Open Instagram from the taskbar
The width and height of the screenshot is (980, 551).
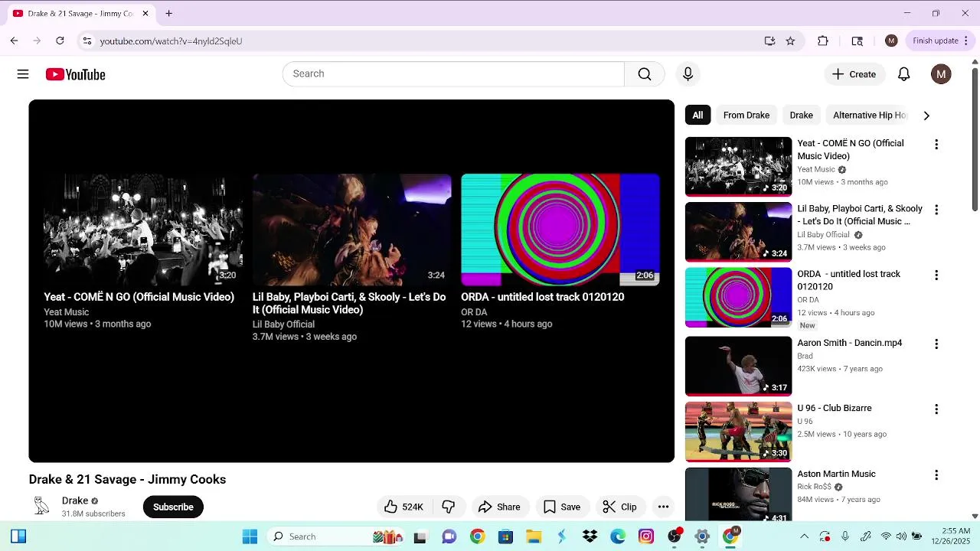coord(646,536)
